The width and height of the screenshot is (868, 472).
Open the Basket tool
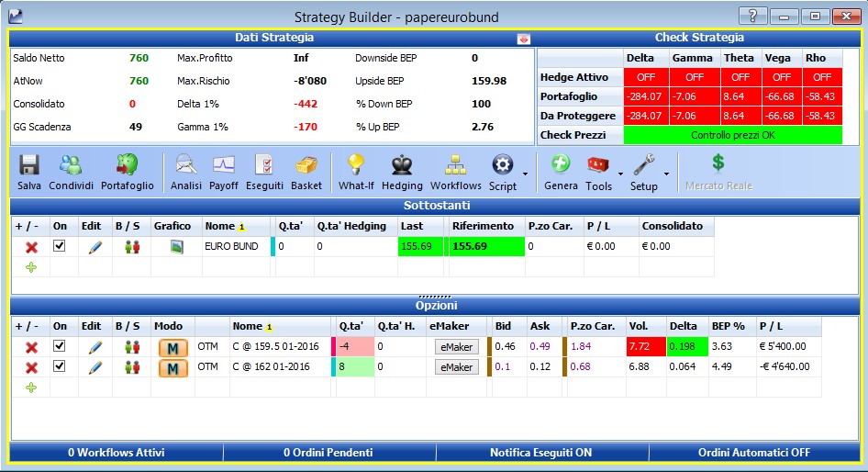[x=306, y=173]
